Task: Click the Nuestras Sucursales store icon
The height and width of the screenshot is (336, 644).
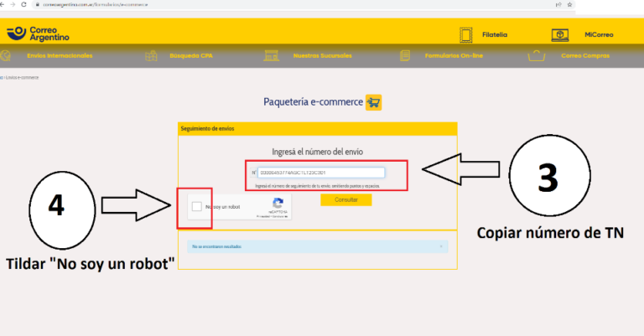Action: pos(271,55)
